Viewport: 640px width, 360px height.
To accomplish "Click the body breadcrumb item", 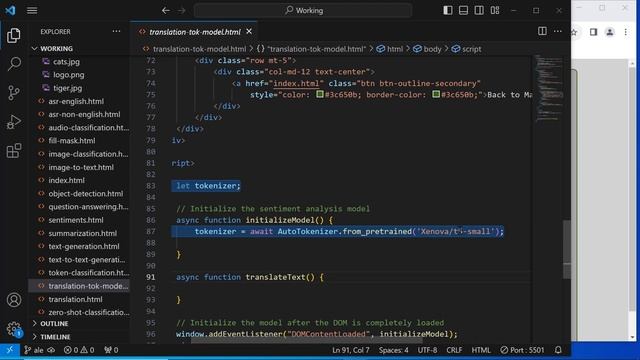I will (x=427, y=49).
